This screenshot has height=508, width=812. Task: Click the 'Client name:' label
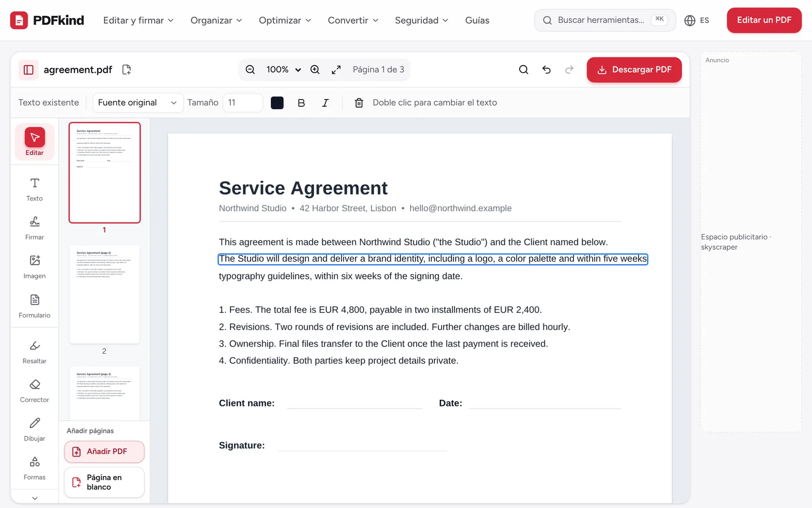[x=247, y=403]
